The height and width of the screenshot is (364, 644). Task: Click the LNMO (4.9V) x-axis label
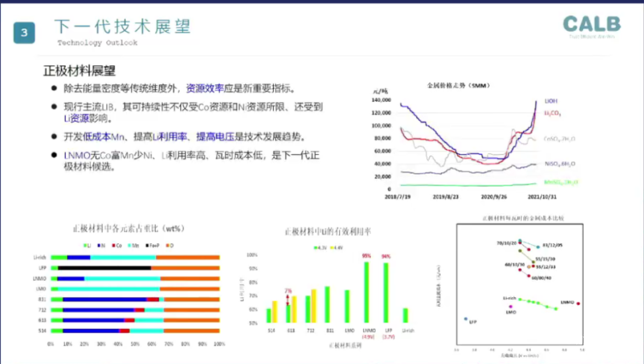(369, 334)
